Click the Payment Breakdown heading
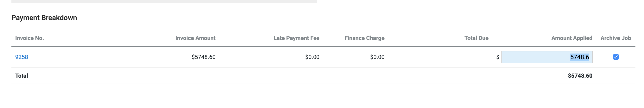Image resolution: width=644 pixels, height=108 pixels. pos(44,18)
